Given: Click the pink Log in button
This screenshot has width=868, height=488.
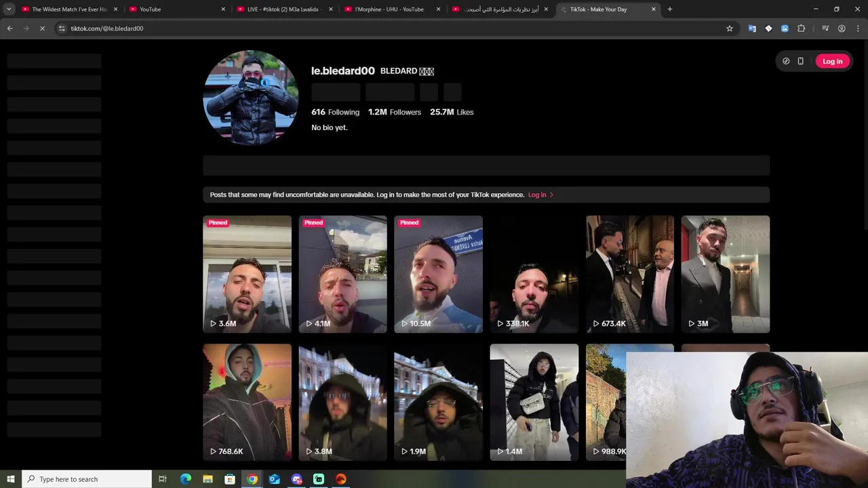Looking at the screenshot, I should 832,61.
